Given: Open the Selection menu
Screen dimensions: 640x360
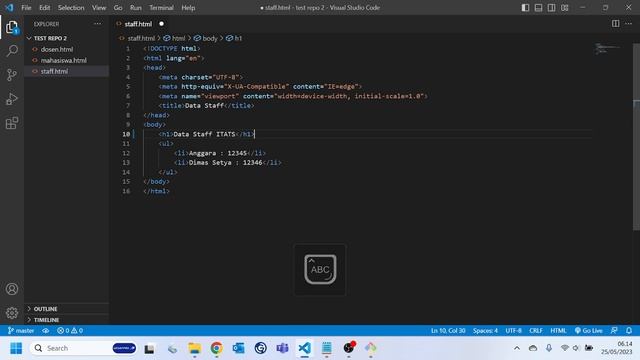Looking at the screenshot, I should tap(71, 8).
